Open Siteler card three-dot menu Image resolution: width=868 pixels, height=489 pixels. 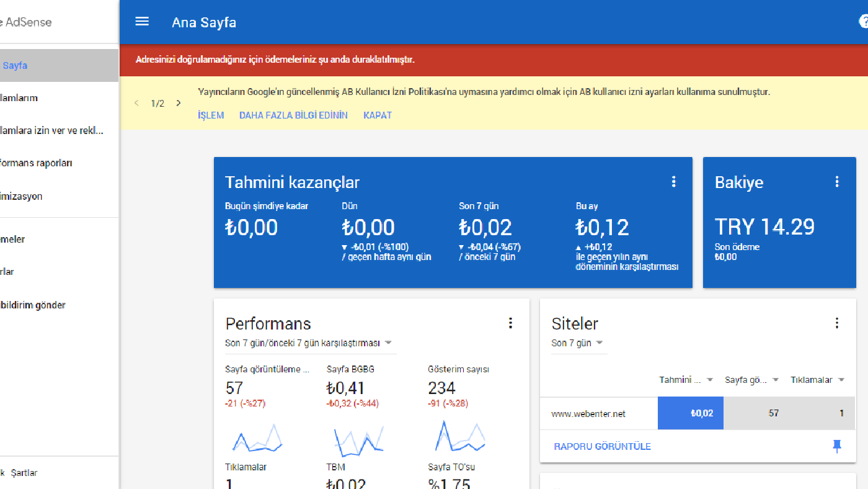click(x=837, y=323)
